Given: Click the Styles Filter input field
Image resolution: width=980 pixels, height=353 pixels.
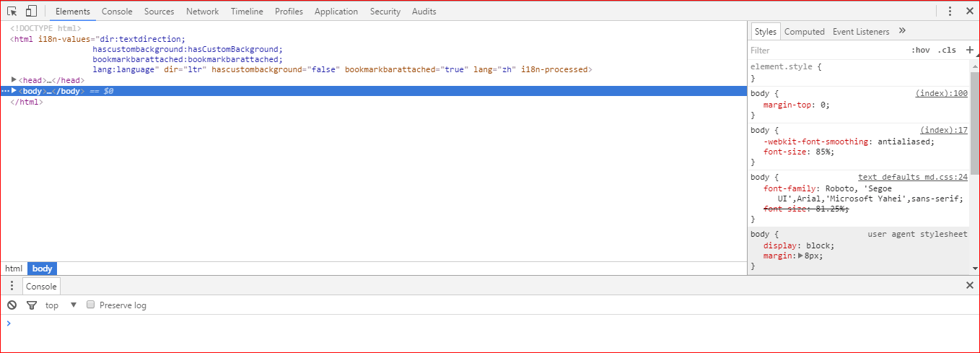Looking at the screenshot, I should [826, 50].
